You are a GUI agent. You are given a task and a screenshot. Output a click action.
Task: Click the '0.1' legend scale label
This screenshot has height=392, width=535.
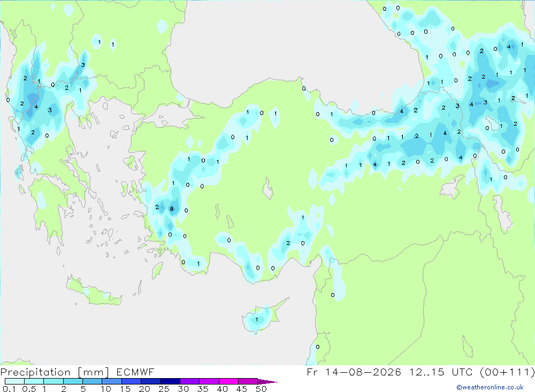pos(9,389)
